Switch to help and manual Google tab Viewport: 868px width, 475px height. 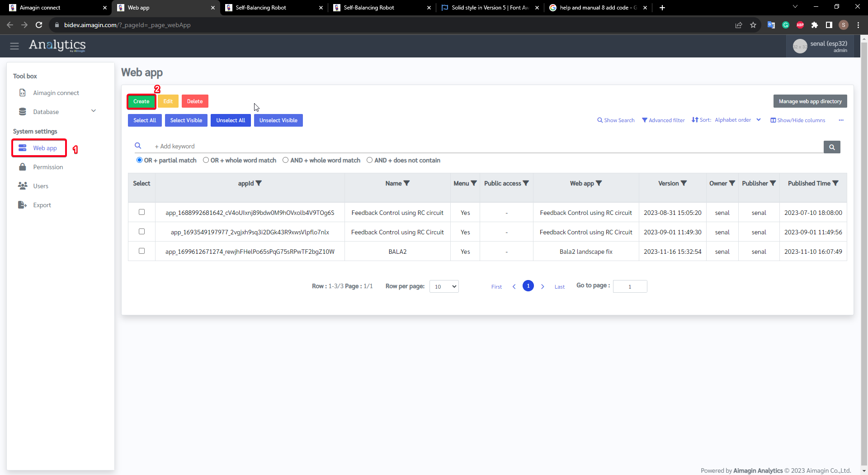[598, 8]
